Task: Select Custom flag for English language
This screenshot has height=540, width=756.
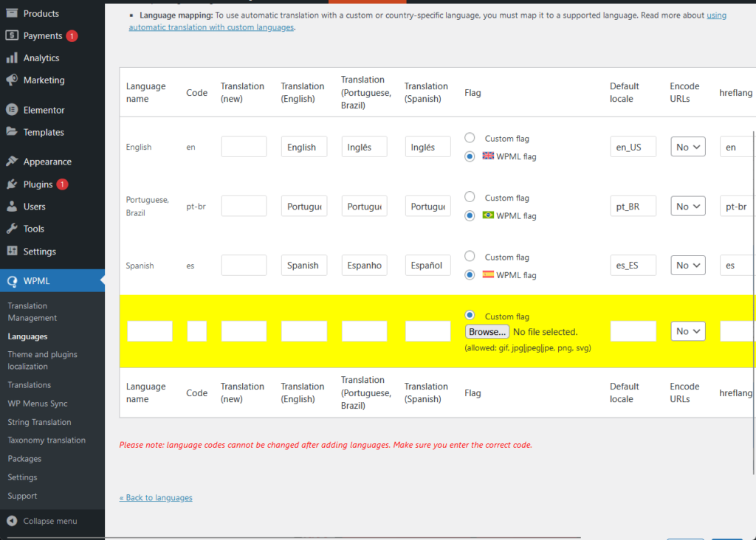Action: point(470,138)
